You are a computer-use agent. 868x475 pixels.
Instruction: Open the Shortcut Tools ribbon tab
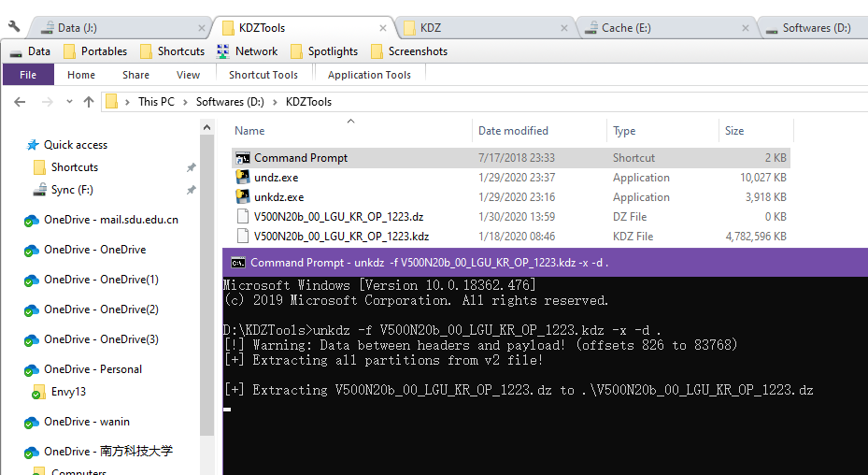263,75
